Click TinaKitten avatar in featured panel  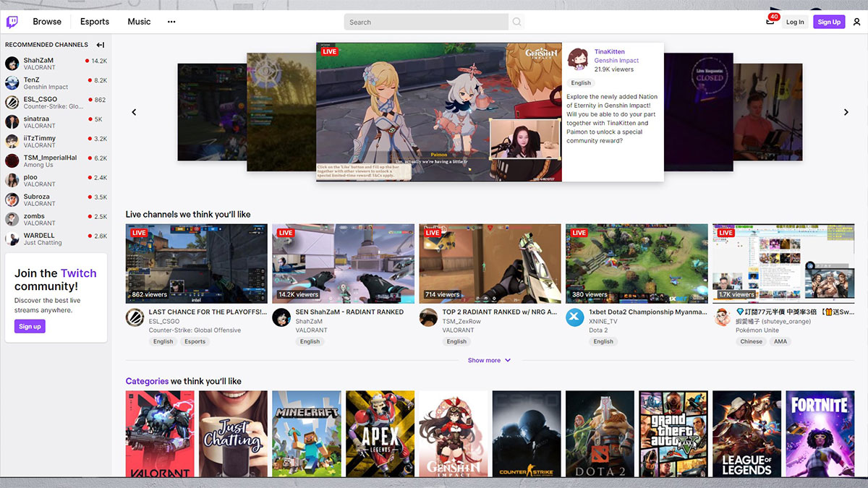coord(577,59)
